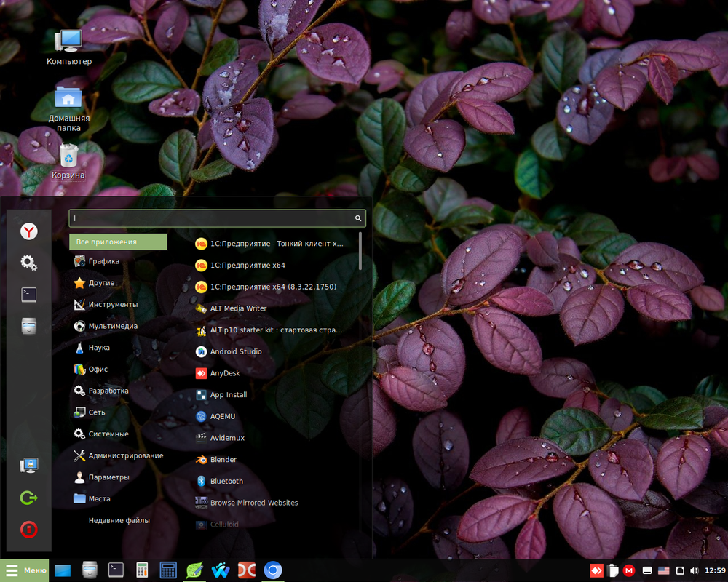Click on-screen keyboard tray icon
The height and width of the screenshot is (582, 728).
(x=646, y=570)
